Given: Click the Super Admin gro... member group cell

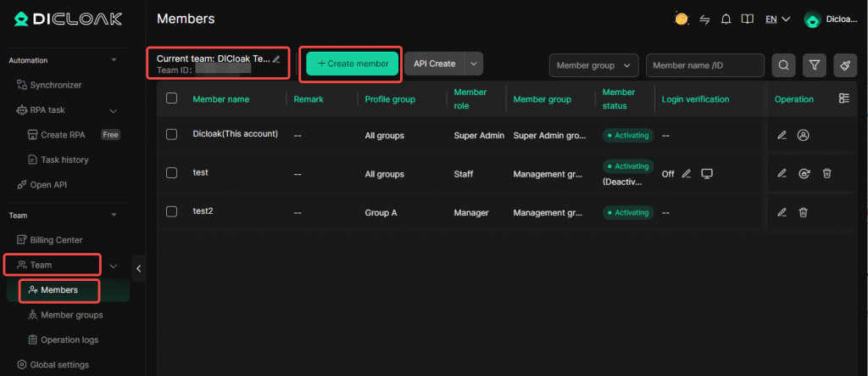Looking at the screenshot, I should (x=549, y=135).
